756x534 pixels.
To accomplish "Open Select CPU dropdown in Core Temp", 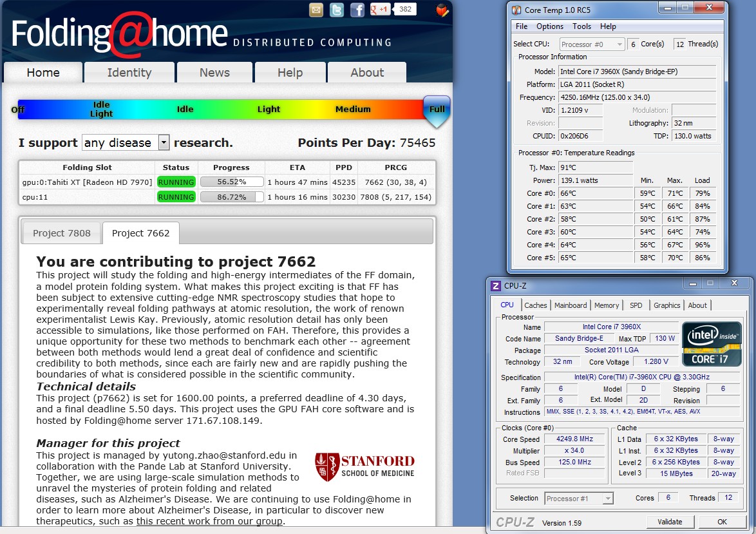I will pos(592,44).
